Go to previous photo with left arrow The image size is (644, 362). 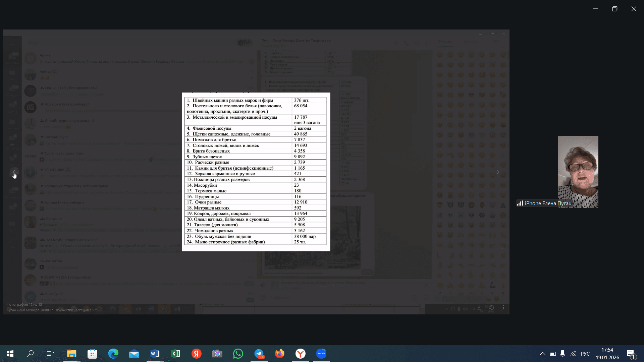pos(14,172)
